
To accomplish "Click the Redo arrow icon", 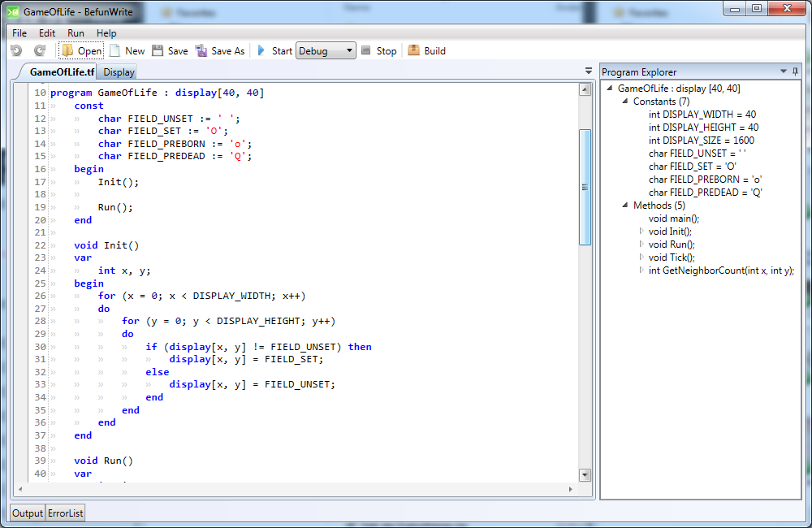I will coord(39,50).
